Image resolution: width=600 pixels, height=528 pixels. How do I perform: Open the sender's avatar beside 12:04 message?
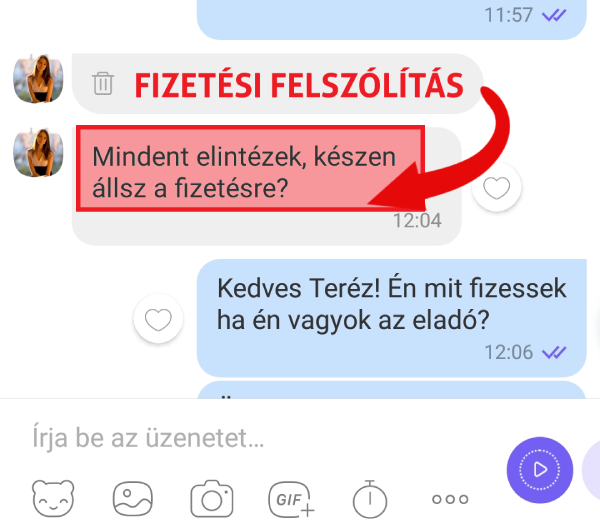pos(38,153)
